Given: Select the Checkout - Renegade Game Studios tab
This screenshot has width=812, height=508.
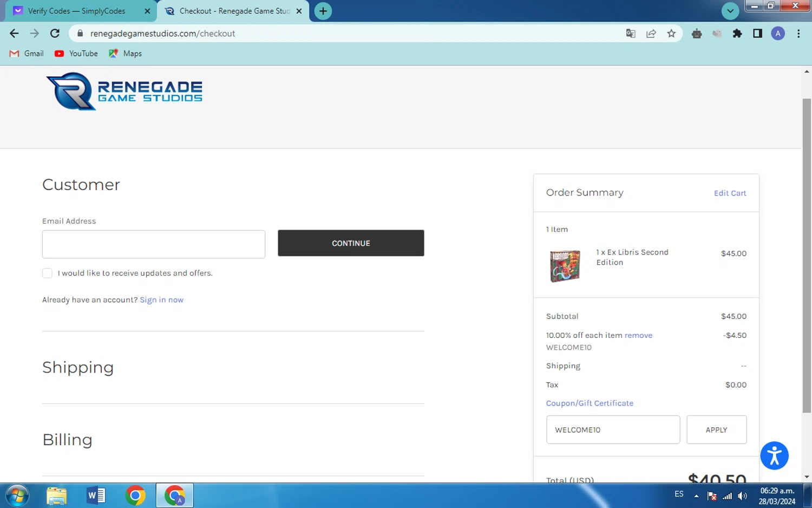Looking at the screenshot, I should [233, 11].
